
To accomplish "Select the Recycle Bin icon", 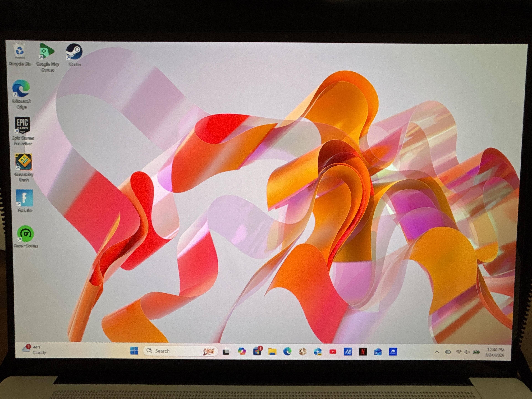I will click(x=20, y=54).
